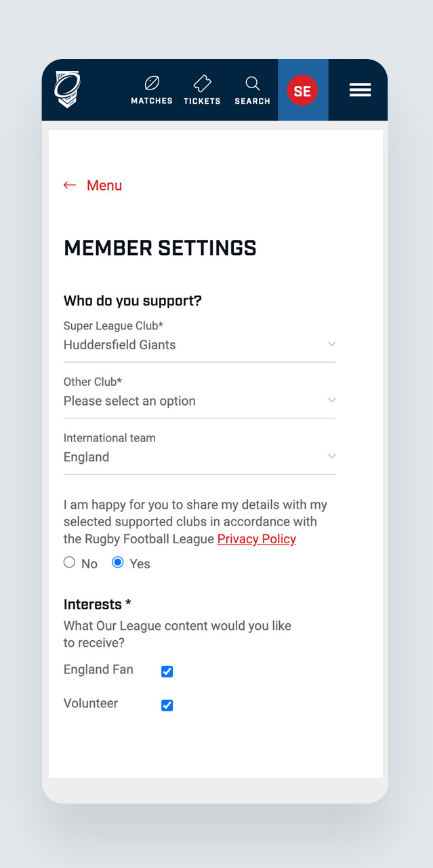Click the Rugby Football League shield logo
Screen dimensions: 433x868
pos(67,89)
